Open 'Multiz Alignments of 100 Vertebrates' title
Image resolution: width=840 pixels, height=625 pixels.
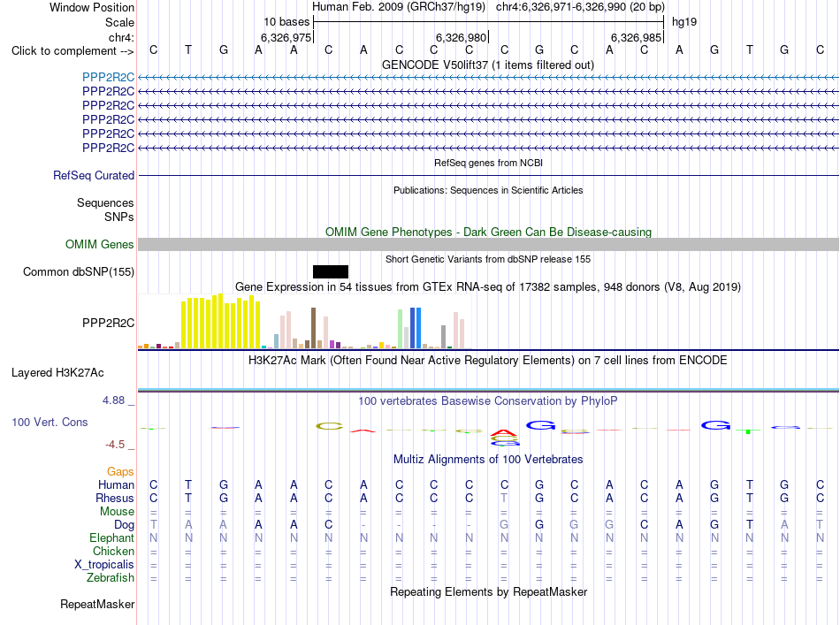(x=488, y=460)
